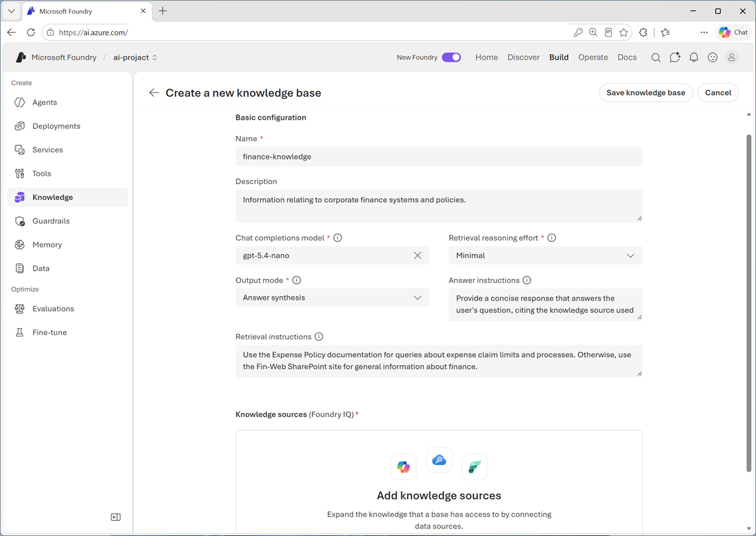Click the Azure AI Search cloud icon
The width and height of the screenshot is (756, 536).
[439, 460]
